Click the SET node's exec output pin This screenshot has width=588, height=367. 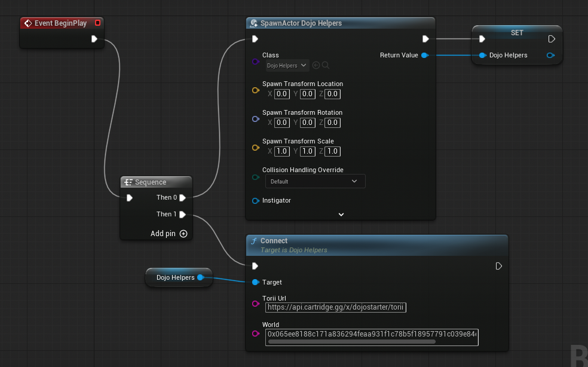pos(552,39)
